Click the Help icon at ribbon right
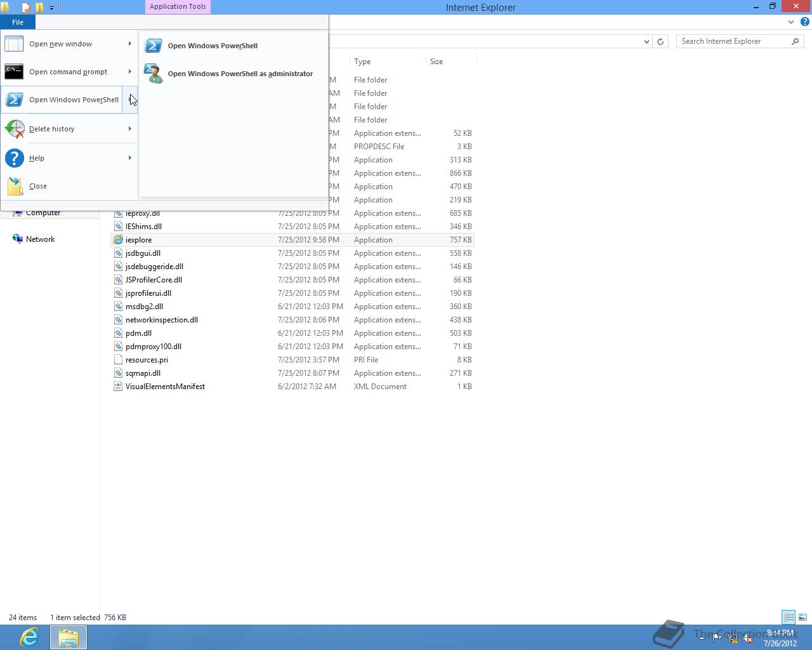This screenshot has height=650, width=812. 804,22
